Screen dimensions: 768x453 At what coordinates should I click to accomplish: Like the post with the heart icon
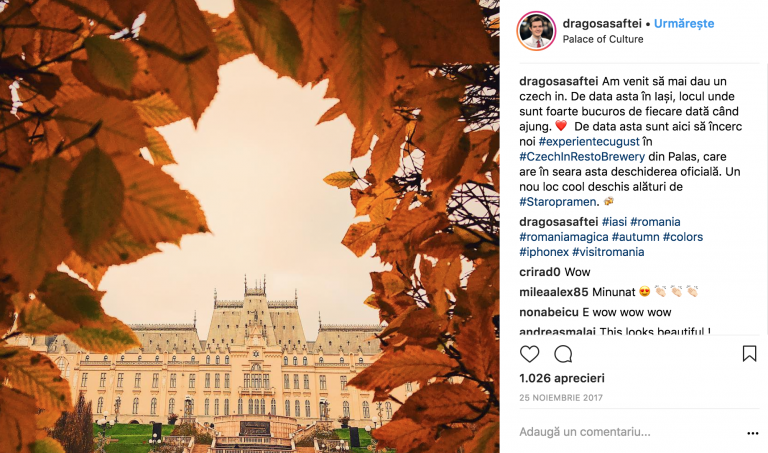[529, 354]
